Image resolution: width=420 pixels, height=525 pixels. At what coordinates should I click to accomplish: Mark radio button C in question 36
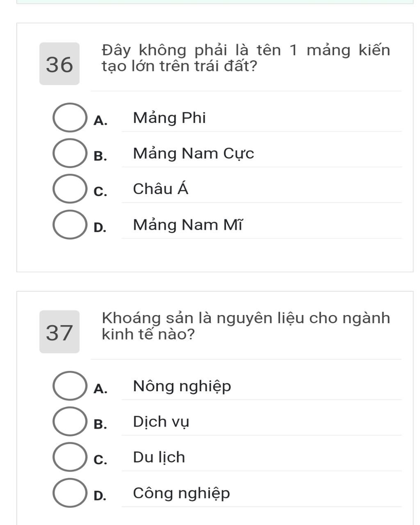[70, 189]
